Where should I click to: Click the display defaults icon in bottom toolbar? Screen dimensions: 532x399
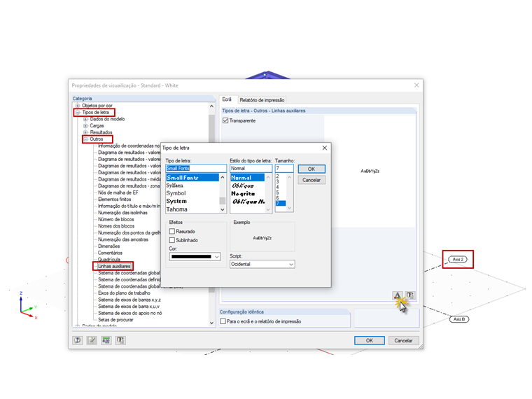[x=120, y=340]
